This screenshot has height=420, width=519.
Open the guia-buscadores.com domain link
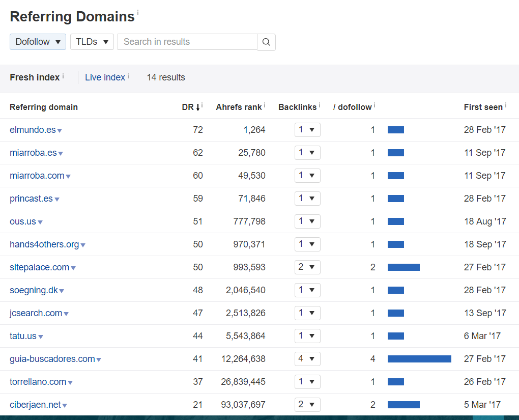click(x=52, y=359)
